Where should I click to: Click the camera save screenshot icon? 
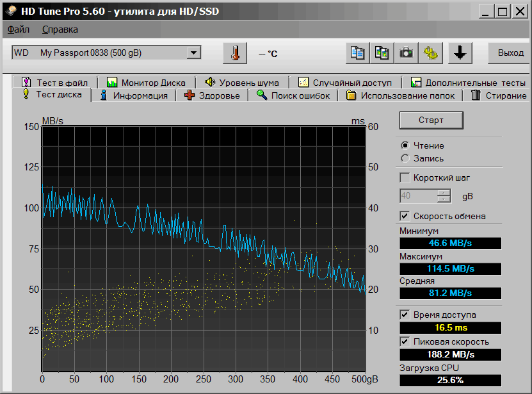pyautogui.click(x=406, y=53)
